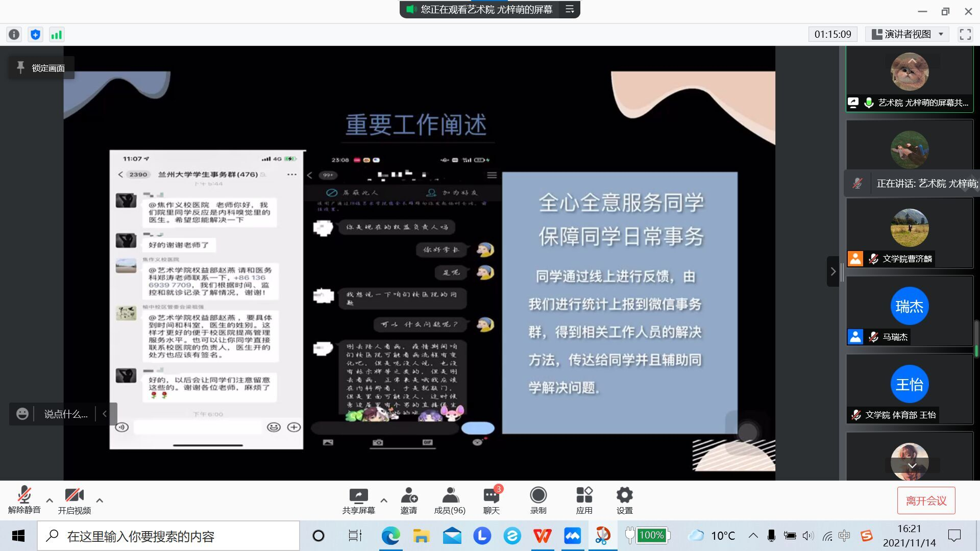Start recording with 录制
Image resolution: width=980 pixels, height=551 pixels.
point(538,500)
